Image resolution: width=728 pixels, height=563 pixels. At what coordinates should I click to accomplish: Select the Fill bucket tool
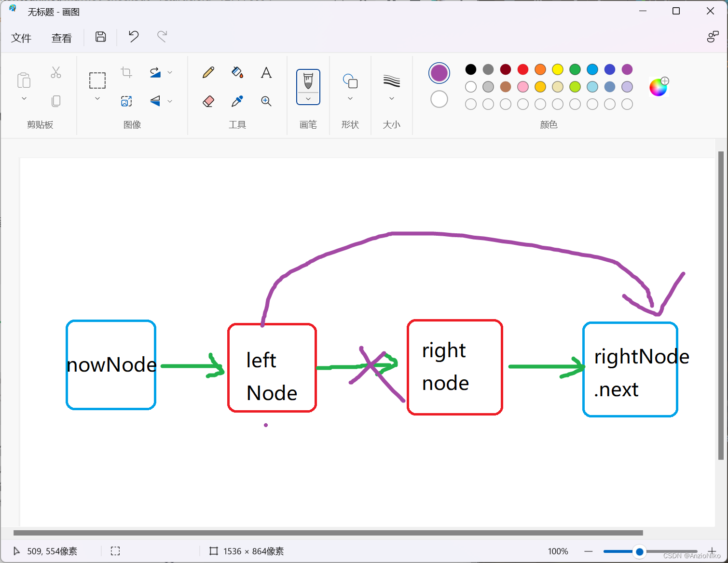click(237, 73)
